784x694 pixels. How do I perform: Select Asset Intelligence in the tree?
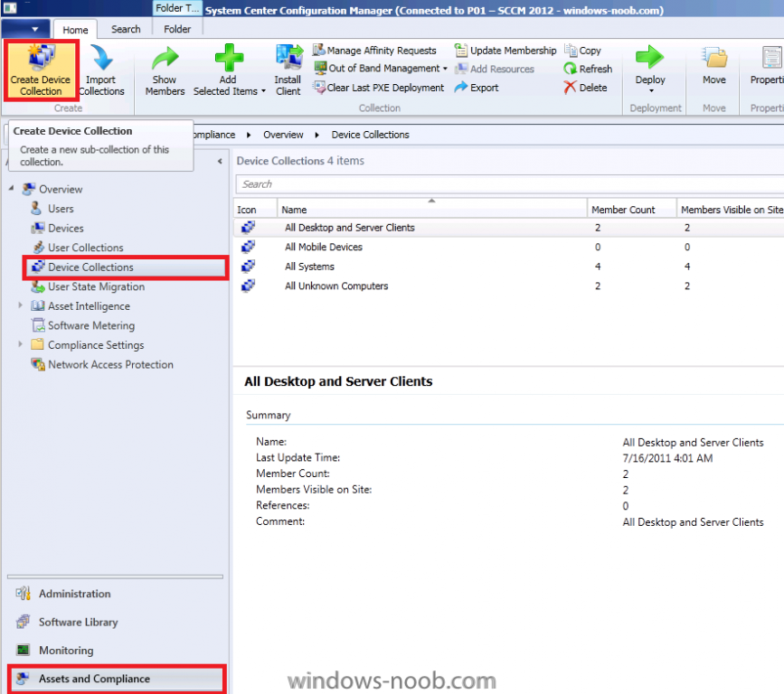[89, 305]
